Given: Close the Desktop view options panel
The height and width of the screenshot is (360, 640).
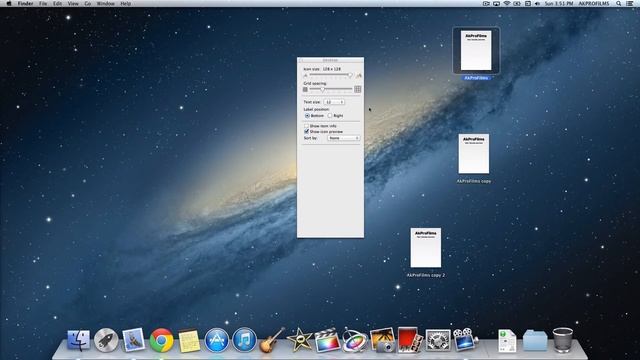Looking at the screenshot, I should (x=301, y=60).
